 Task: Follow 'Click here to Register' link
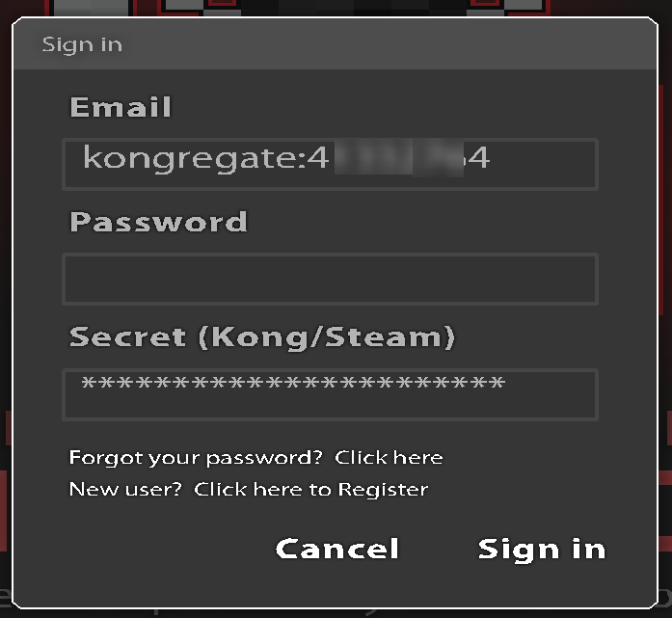[x=311, y=490]
